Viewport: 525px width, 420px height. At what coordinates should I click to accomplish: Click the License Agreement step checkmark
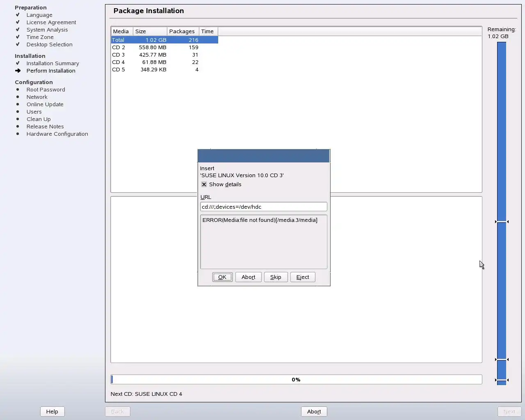point(18,22)
